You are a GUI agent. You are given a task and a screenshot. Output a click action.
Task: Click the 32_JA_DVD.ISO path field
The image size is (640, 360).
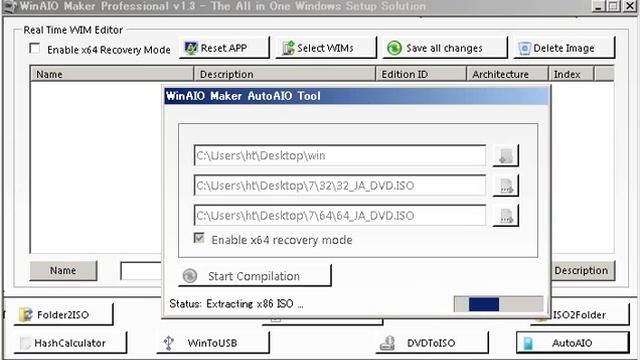click(340, 185)
